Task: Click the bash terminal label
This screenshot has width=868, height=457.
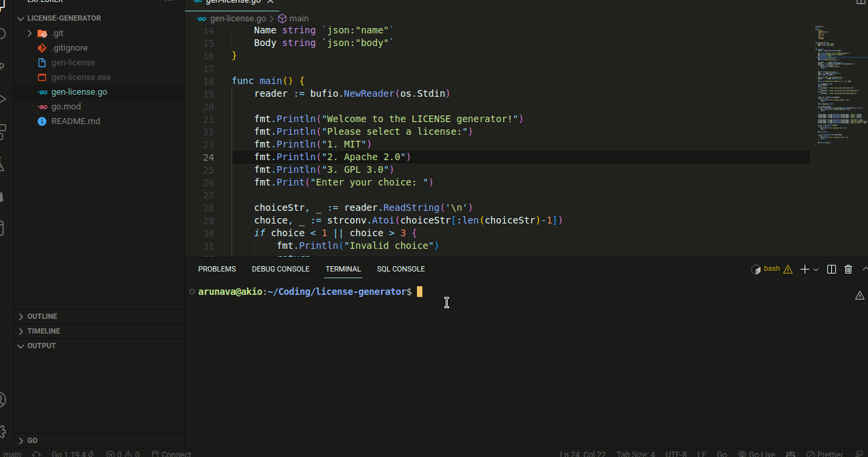Action: (x=772, y=269)
